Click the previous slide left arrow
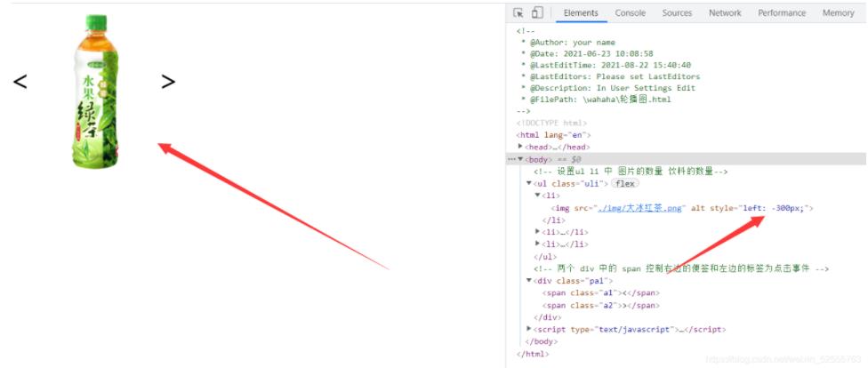Viewport: 868px width, 368px height. tap(20, 82)
